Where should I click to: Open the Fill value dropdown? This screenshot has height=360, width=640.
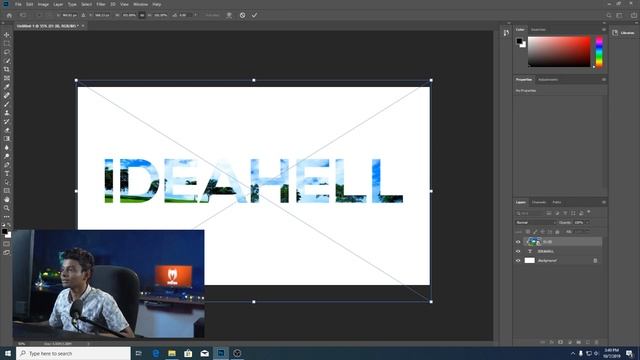tap(587, 231)
